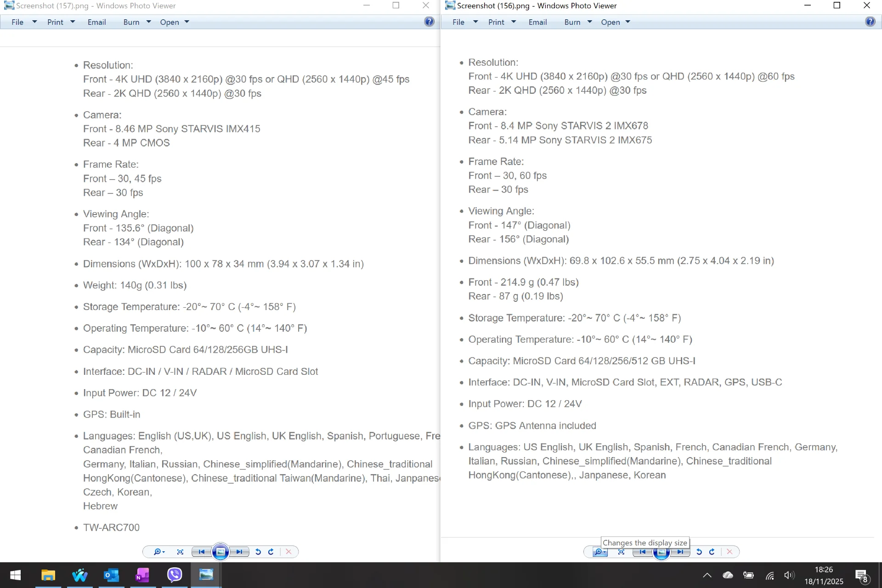
Task: Open Outlook from taskbar
Action: click(111, 575)
